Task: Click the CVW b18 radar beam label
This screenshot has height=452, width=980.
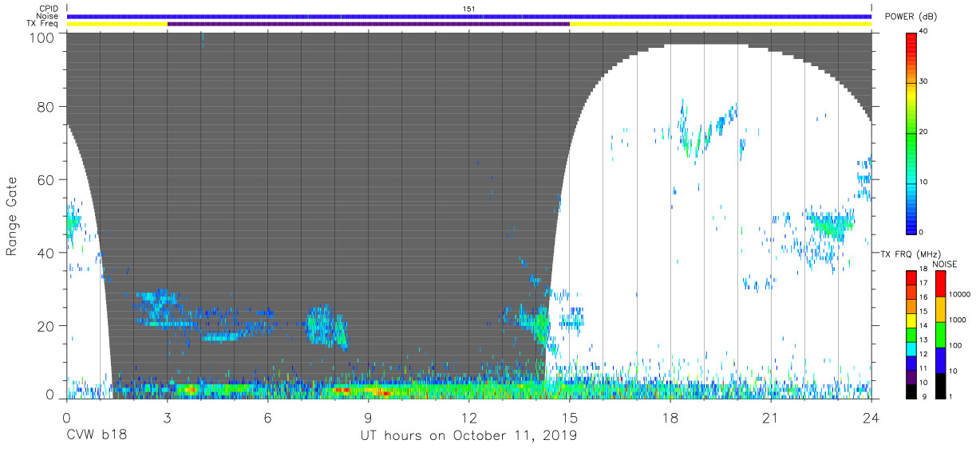Action: (x=96, y=435)
